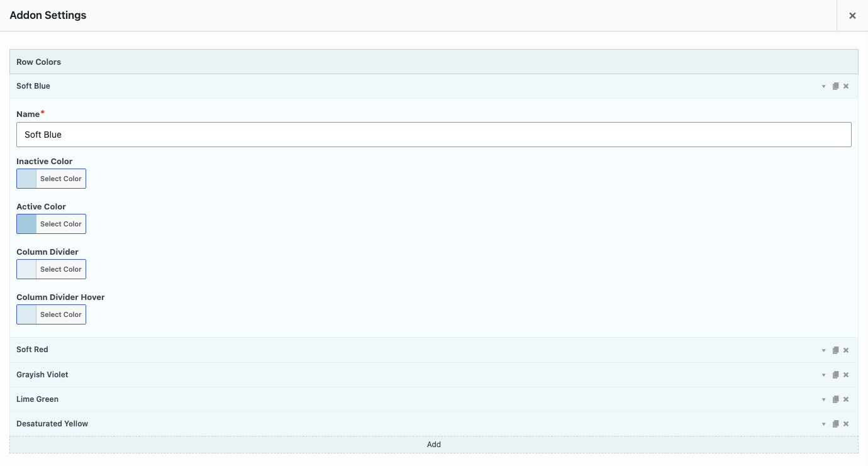Click Select Color under Inactive Color

(61, 179)
